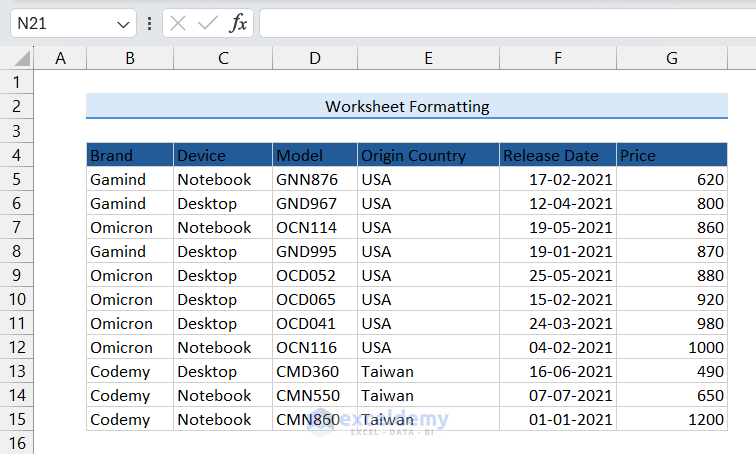Click Codemy in the CMN550 row
This screenshot has height=454, width=756.
pos(130,395)
